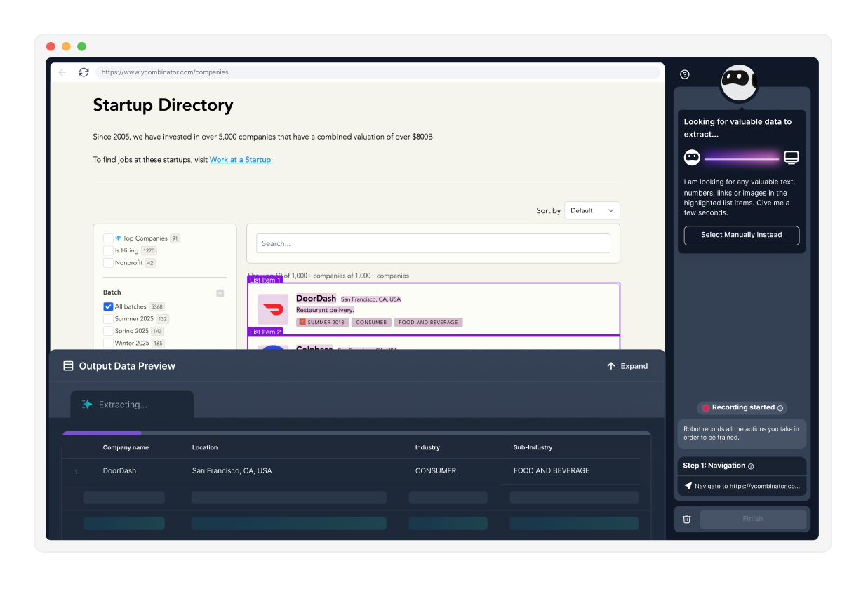Click Restaurant delivery description text
This screenshot has height=589, width=868.
(x=325, y=310)
